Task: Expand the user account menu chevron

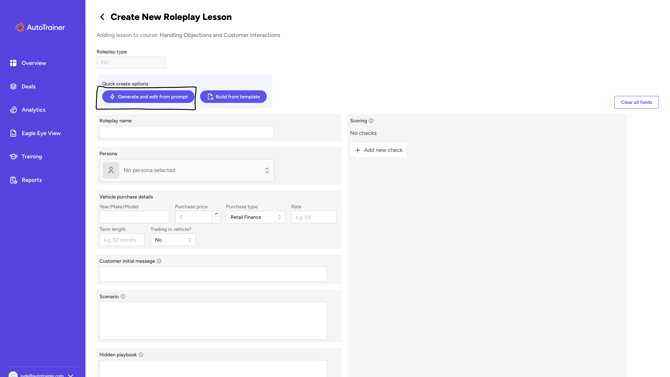Action: tap(71, 375)
